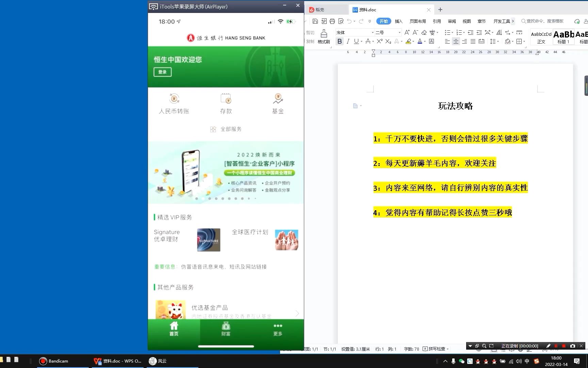588x368 pixels.
Task: Apply subscript X₂ formatting
Action: click(388, 41)
